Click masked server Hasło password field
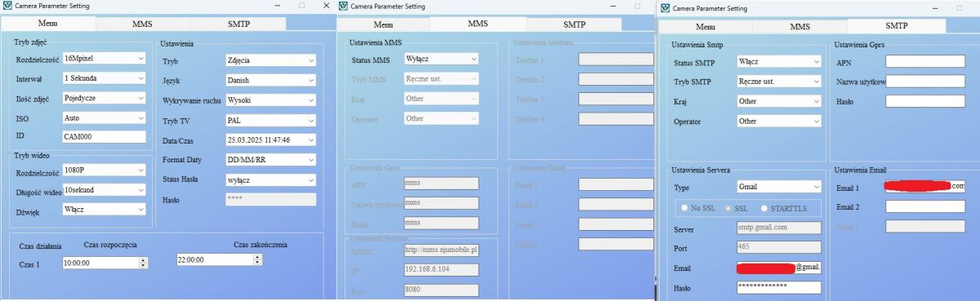This screenshot has width=980, height=301. [x=778, y=287]
